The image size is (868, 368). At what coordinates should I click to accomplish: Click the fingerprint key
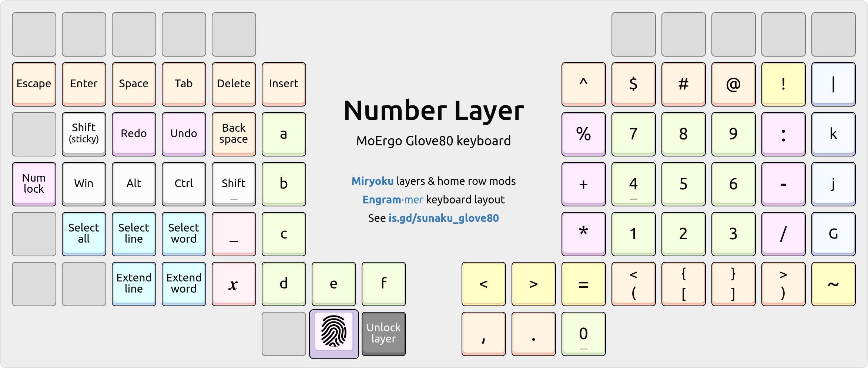[334, 334]
